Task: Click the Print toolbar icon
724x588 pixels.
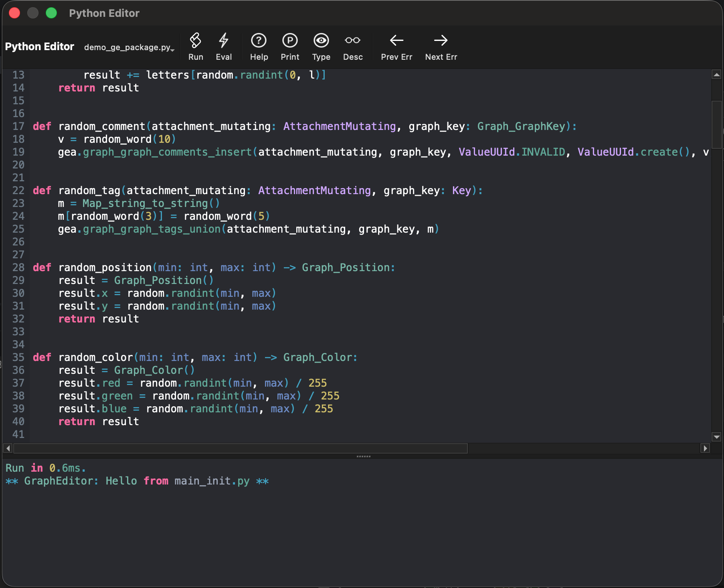Action: click(x=290, y=41)
